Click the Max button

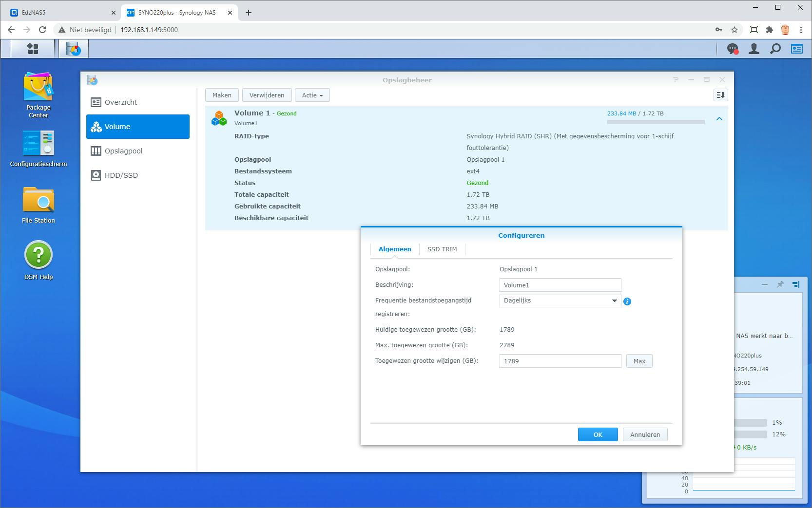tap(639, 361)
